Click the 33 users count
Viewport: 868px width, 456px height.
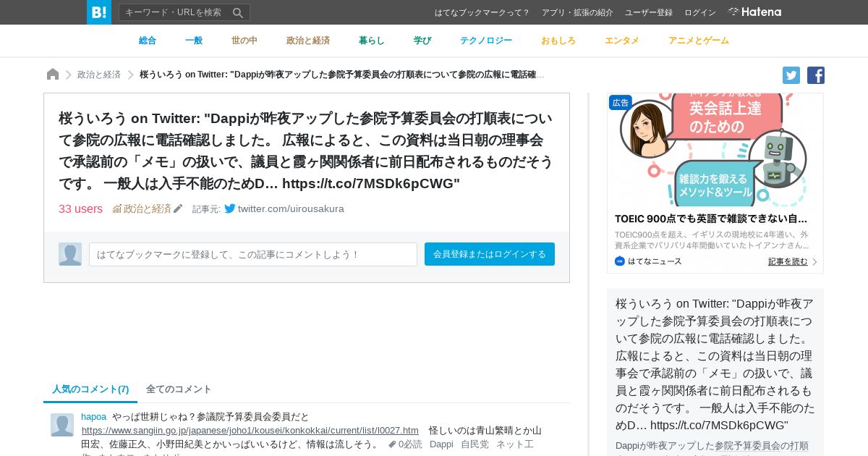point(80,208)
